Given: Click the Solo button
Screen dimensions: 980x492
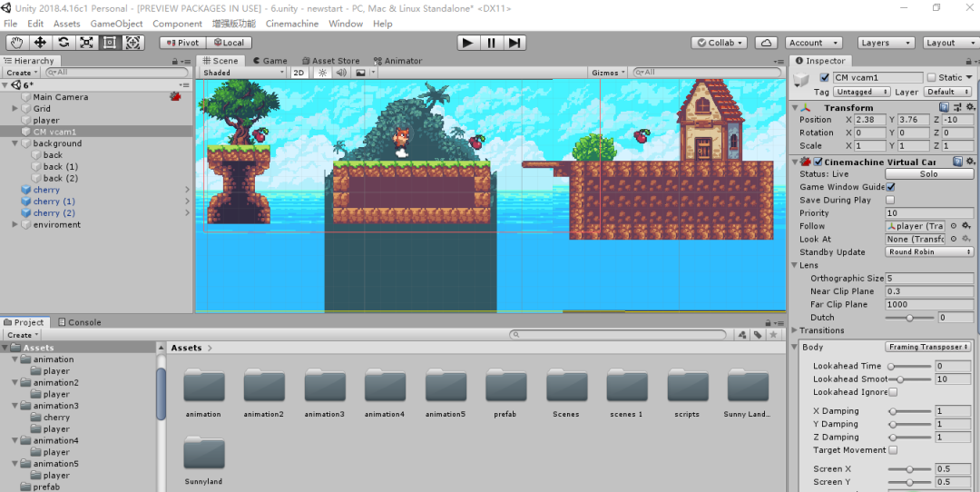Looking at the screenshot, I should 928,174.
